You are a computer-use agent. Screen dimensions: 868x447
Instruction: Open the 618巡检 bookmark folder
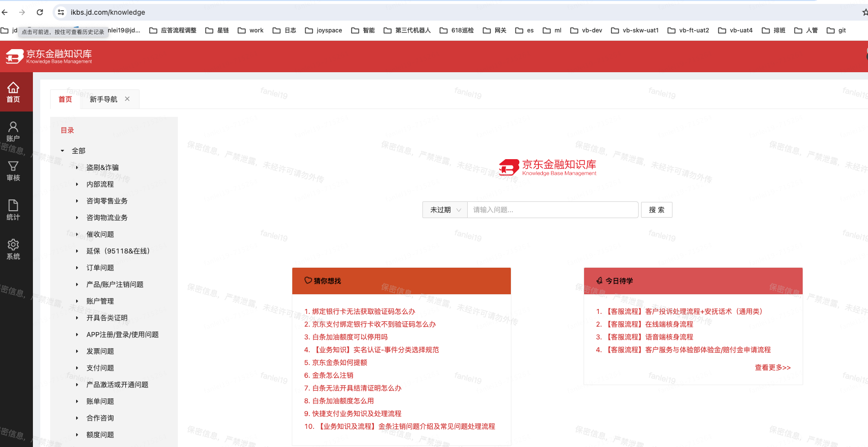tap(457, 30)
